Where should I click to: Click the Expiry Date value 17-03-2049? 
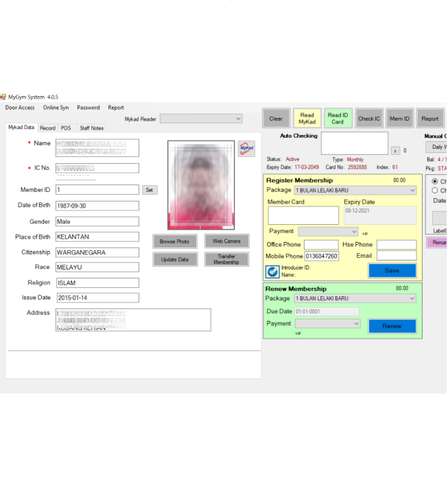(x=307, y=167)
